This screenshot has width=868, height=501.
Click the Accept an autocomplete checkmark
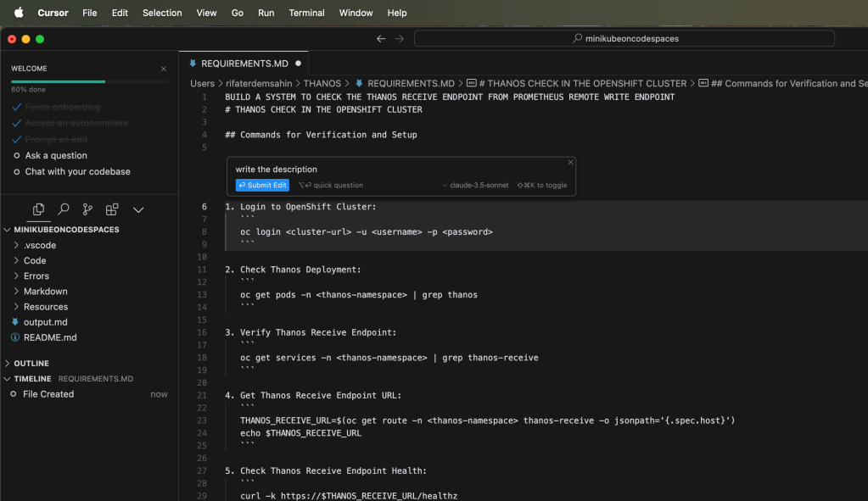click(x=17, y=123)
